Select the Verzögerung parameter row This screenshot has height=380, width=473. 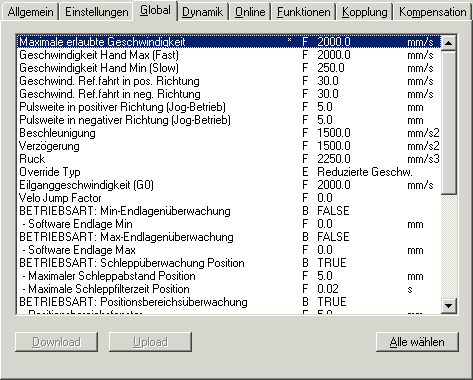click(x=229, y=146)
